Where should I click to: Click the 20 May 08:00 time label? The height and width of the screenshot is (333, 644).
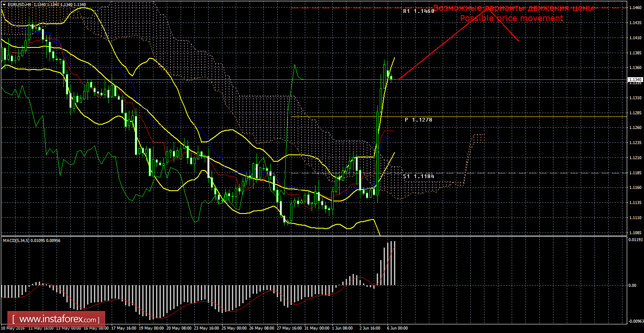point(179,328)
